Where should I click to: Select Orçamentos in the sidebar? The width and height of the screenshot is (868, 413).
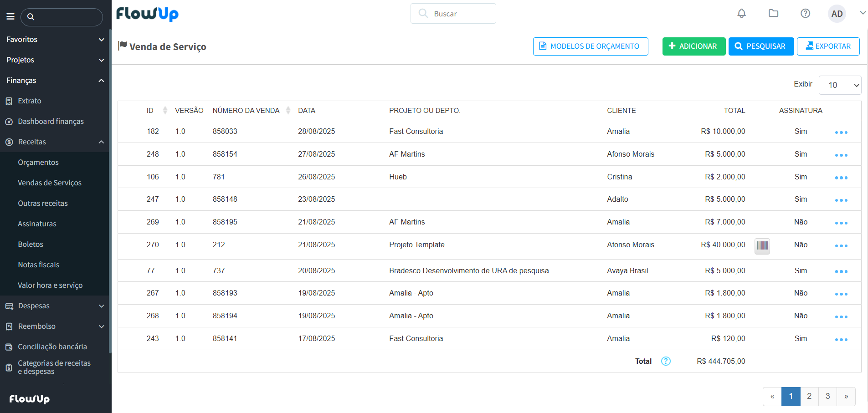tap(38, 162)
